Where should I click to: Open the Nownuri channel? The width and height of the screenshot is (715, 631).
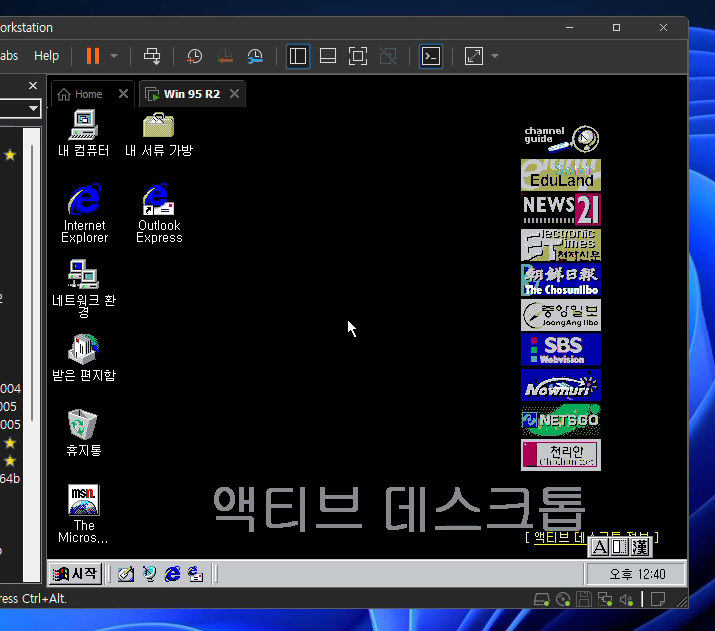pos(561,385)
